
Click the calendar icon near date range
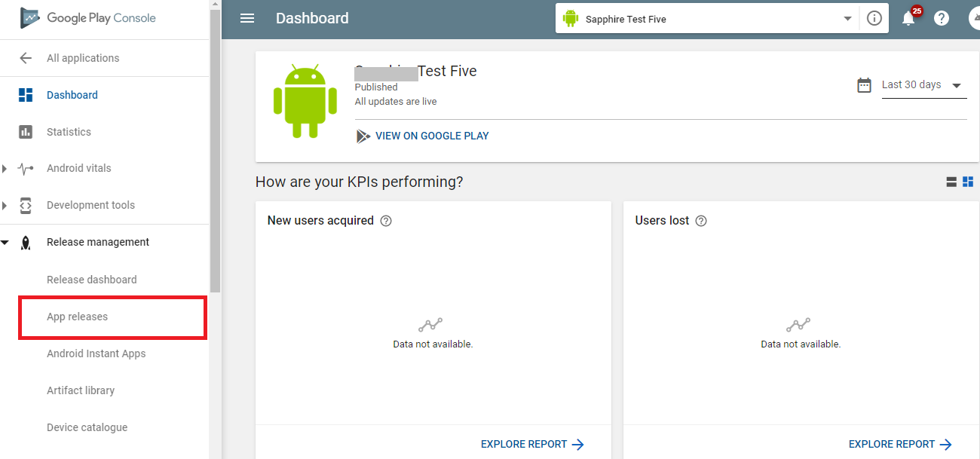(865, 85)
